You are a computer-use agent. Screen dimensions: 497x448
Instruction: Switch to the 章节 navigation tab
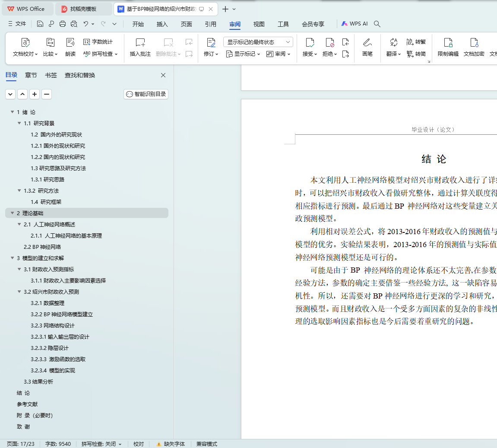click(x=31, y=75)
